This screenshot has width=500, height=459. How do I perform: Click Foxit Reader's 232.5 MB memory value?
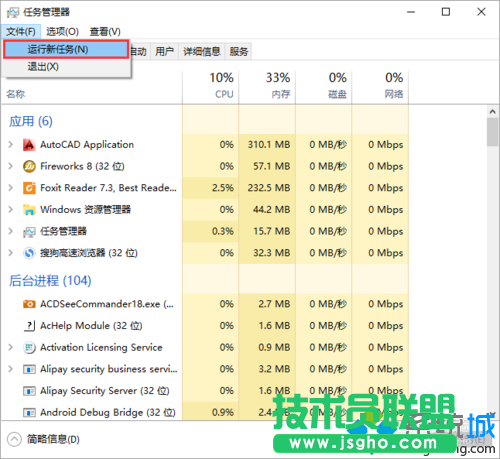point(269,188)
